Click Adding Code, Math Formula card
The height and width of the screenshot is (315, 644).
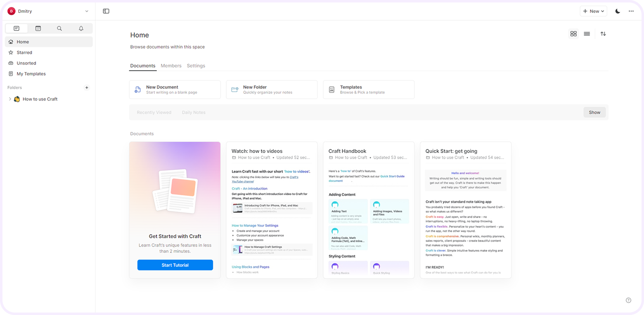click(348, 238)
